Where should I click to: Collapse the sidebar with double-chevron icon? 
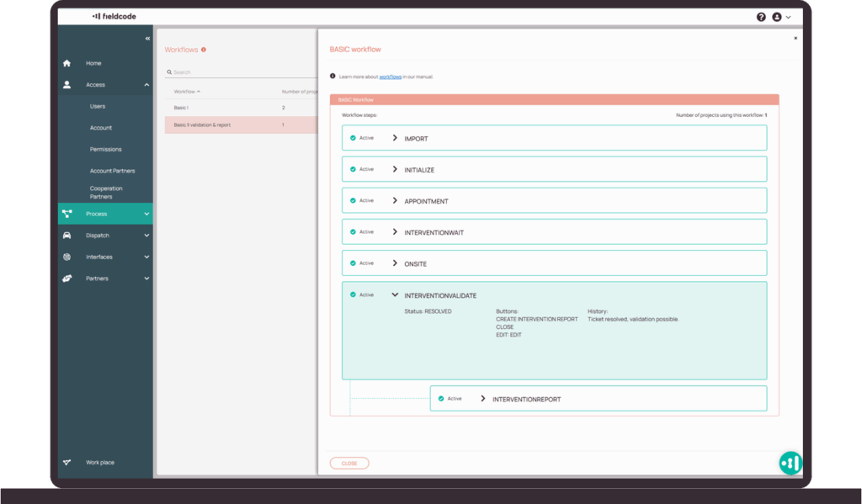(x=147, y=39)
